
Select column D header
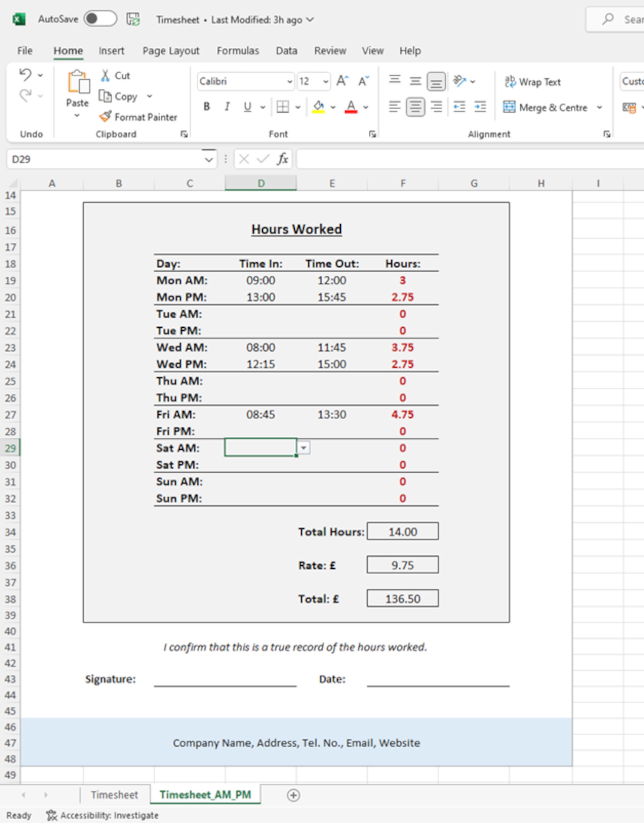click(x=260, y=183)
